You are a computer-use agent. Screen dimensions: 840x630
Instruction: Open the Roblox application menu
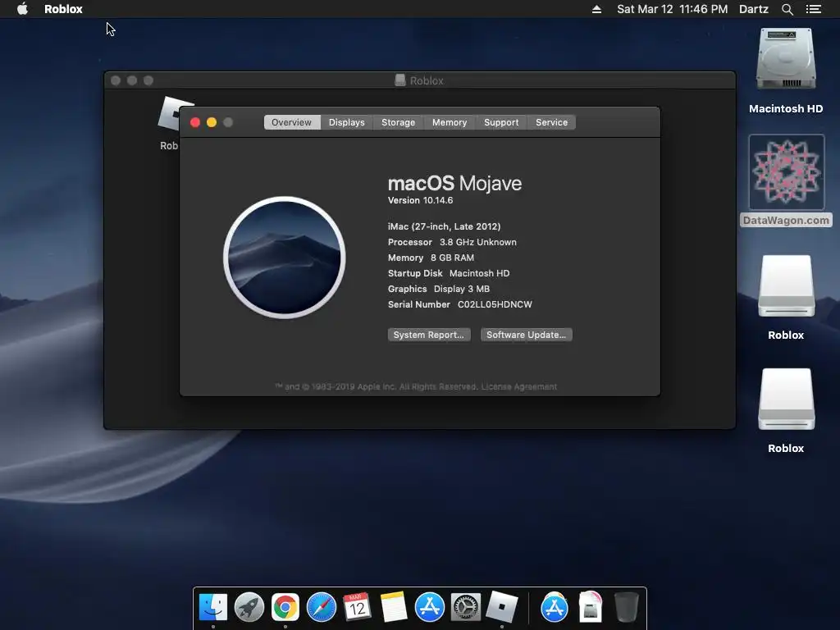63,9
